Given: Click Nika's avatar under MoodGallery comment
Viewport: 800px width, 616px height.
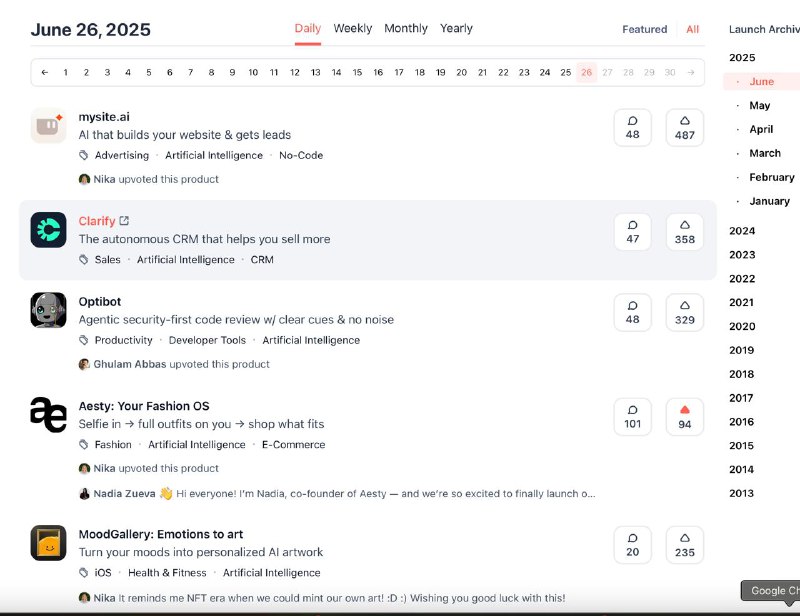Looking at the screenshot, I should pyautogui.click(x=84, y=598).
